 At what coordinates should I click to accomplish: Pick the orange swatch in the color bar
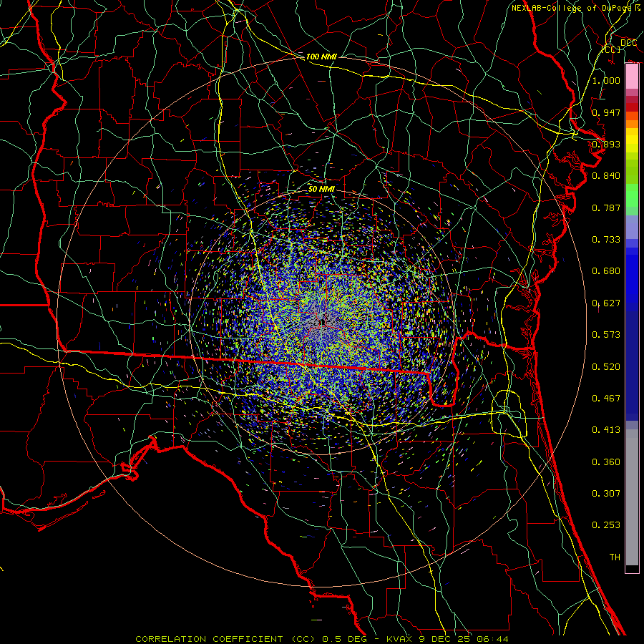(x=632, y=124)
